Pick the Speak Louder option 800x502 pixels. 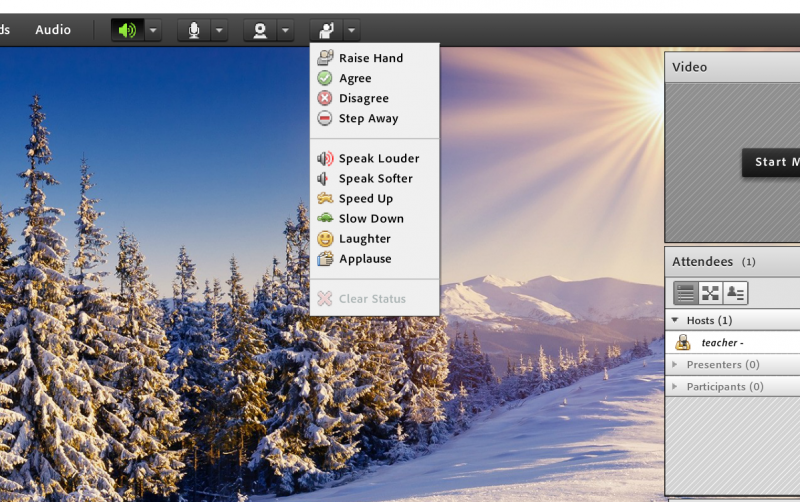click(378, 158)
